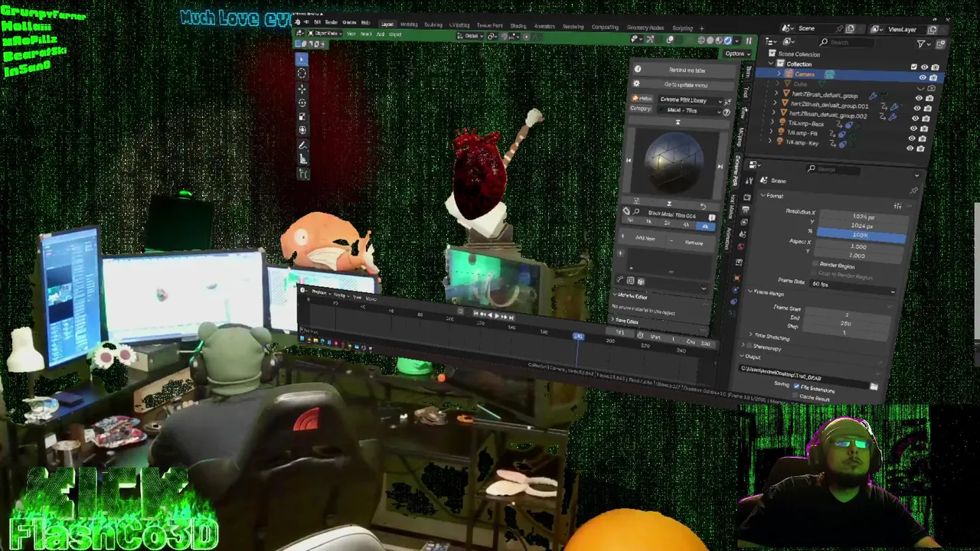Select the Scale tool in Blender toolbar
The height and width of the screenshot is (551, 980).
point(302,116)
